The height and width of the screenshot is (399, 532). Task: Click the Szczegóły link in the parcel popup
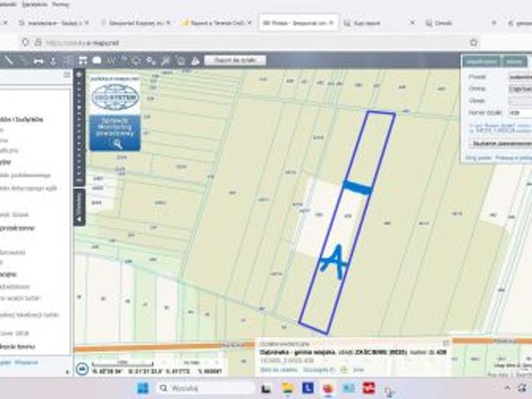pyautogui.click(x=318, y=369)
